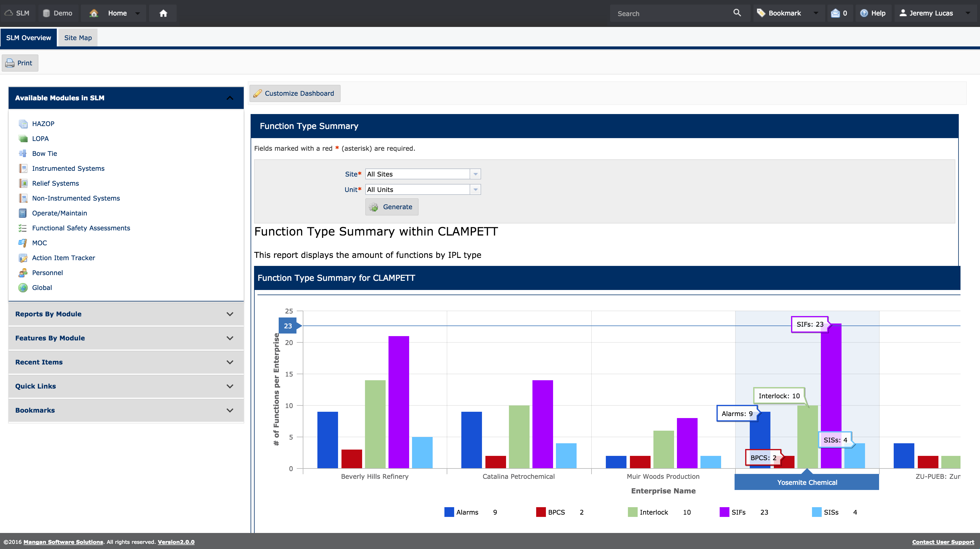Open the Global module

pos(42,287)
